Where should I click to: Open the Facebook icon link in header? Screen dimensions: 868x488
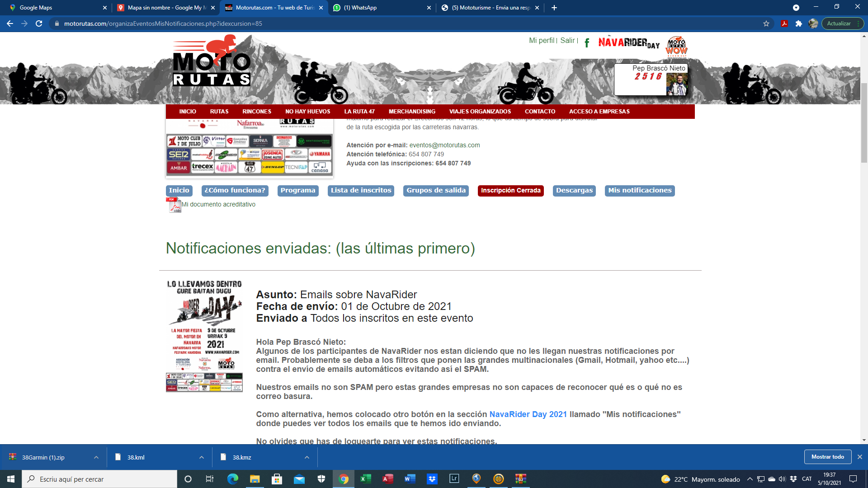(x=587, y=43)
